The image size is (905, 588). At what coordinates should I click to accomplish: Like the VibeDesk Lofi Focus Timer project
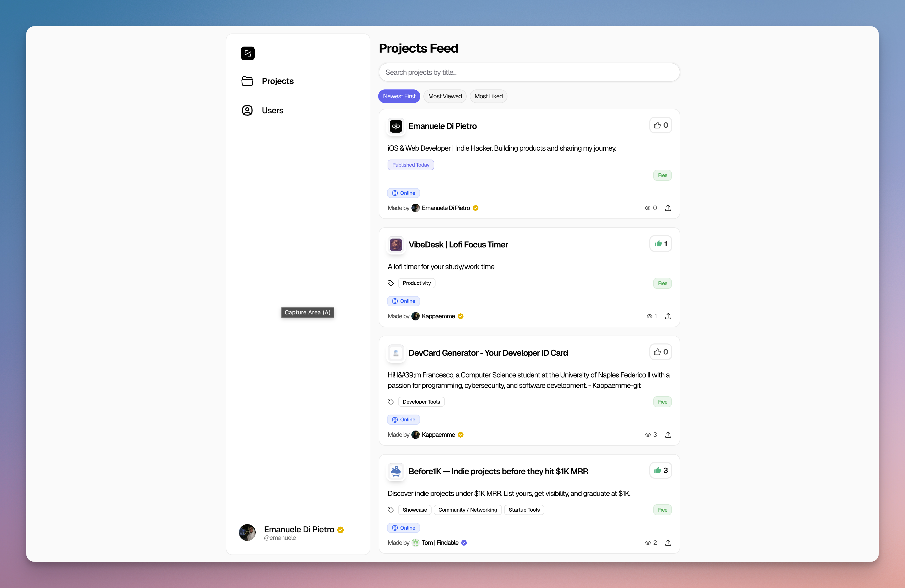click(x=661, y=244)
